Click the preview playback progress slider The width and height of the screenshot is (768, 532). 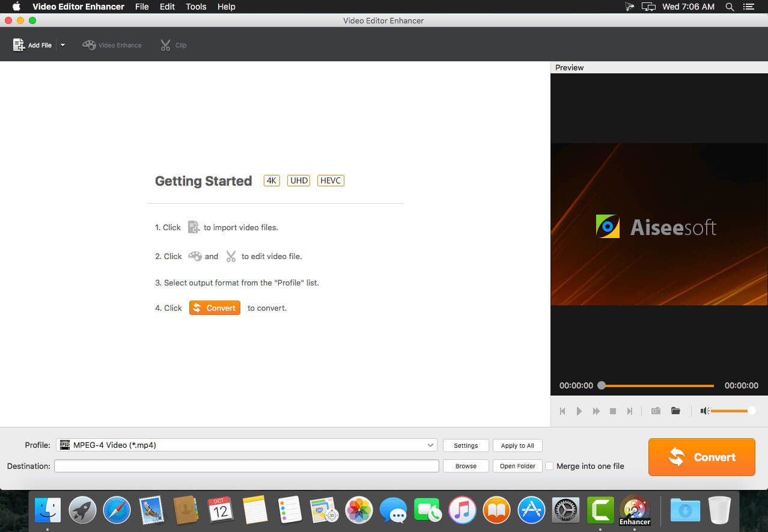pyautogui.click(x=656, y=385)
